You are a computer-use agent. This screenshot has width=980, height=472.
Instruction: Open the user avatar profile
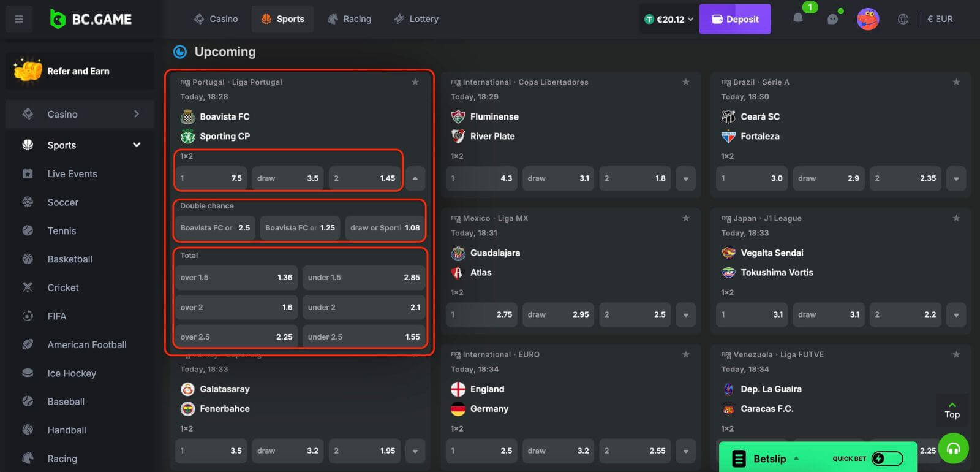[868, 19]
